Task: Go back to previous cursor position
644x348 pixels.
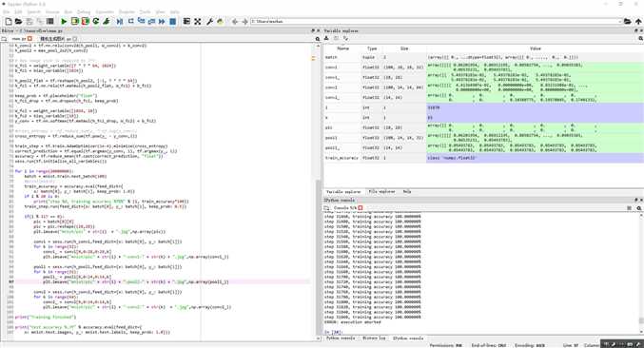Action: point(235,21)
